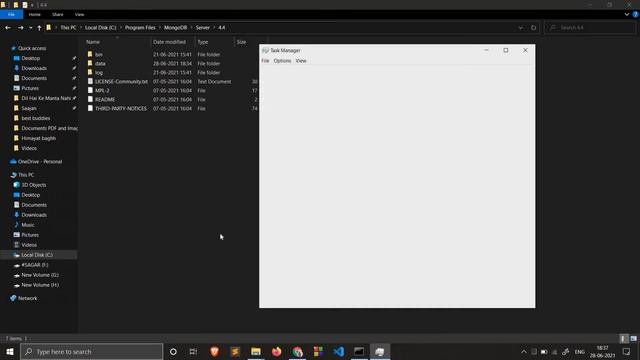Click the Server breadcrumb
The width and height of the screenshot is (640, 360).
pos(202,28)
